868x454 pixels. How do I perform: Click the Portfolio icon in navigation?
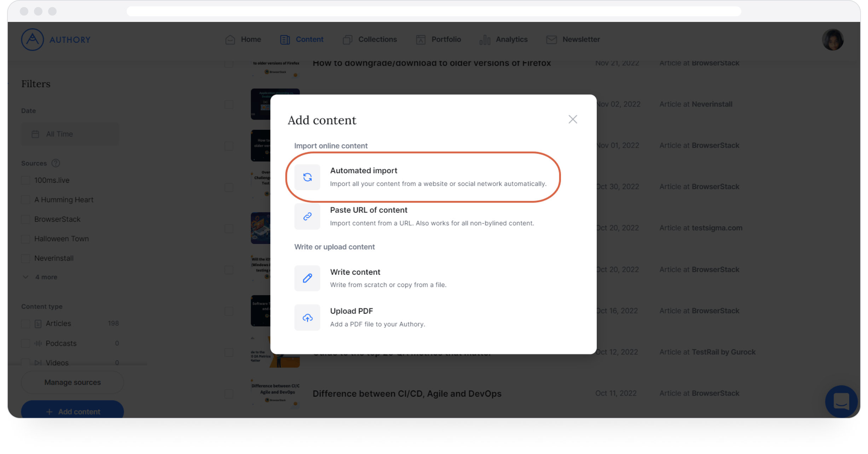pyautogui.click(x=421, y=39)
